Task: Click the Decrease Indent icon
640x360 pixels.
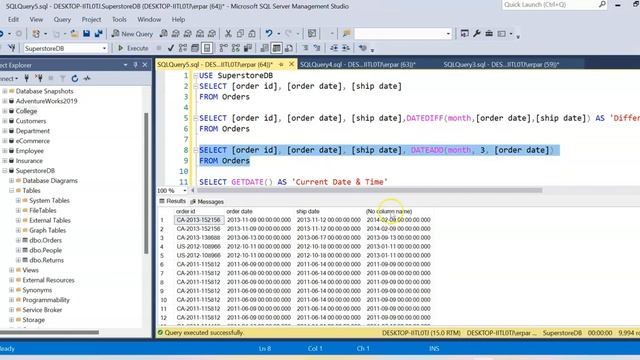Action: pos(334,48)
